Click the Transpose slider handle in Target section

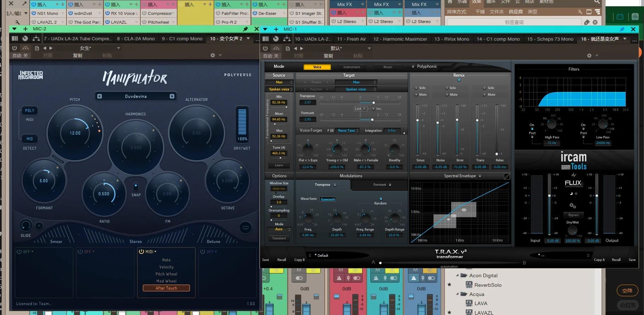click(x=373, y=102)
